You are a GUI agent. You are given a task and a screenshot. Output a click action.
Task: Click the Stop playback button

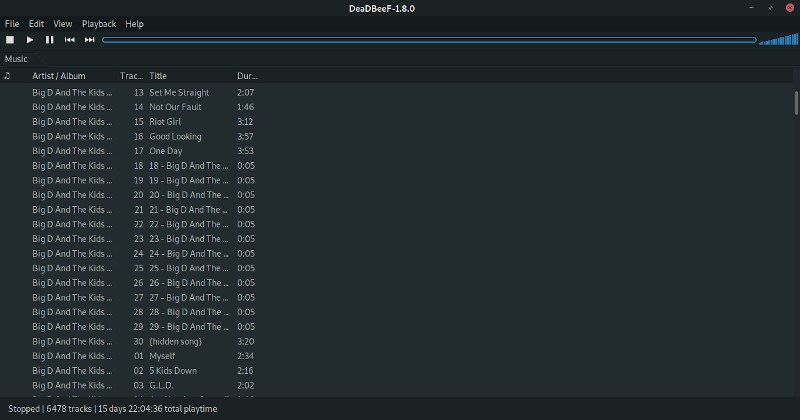coord(10,40)
